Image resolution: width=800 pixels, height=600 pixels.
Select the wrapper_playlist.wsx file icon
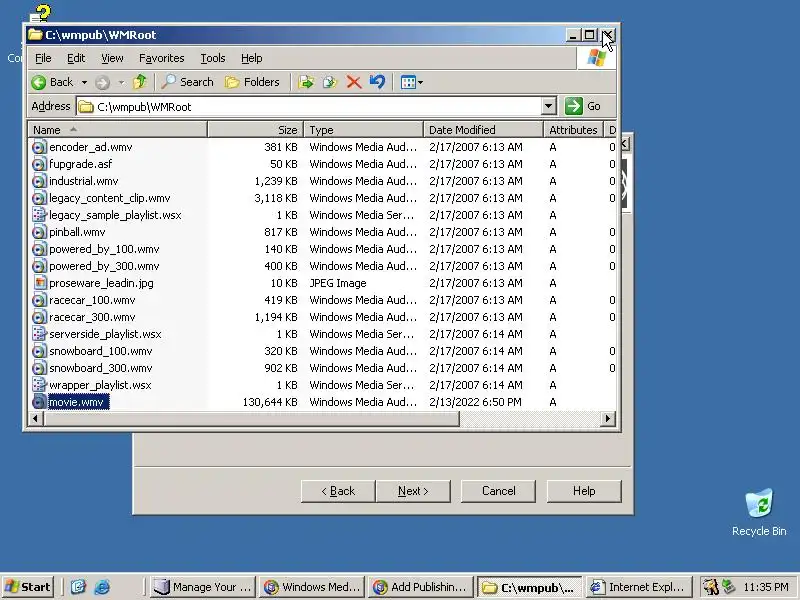point(39,385)
